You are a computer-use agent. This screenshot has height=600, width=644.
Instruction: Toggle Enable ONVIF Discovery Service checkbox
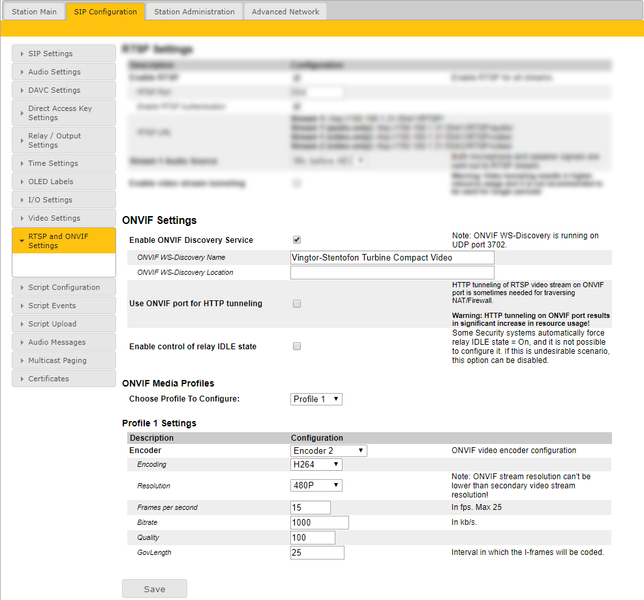(296, 240)
